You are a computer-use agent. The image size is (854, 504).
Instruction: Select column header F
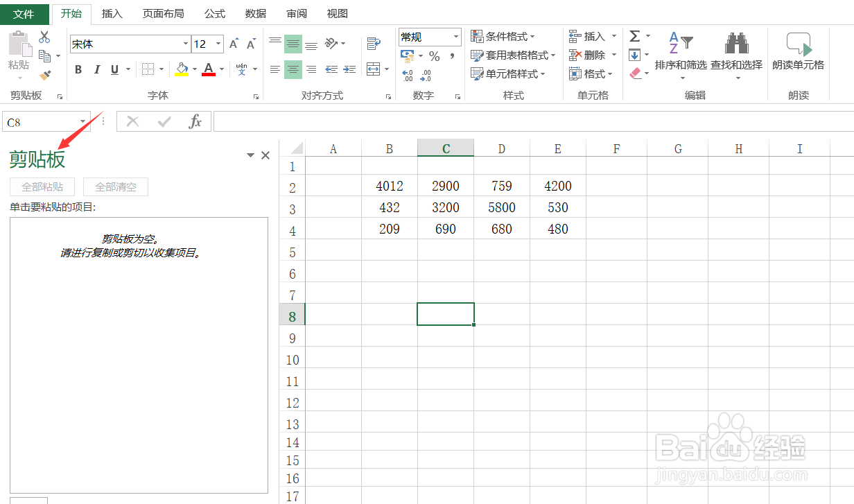(616, 148)
